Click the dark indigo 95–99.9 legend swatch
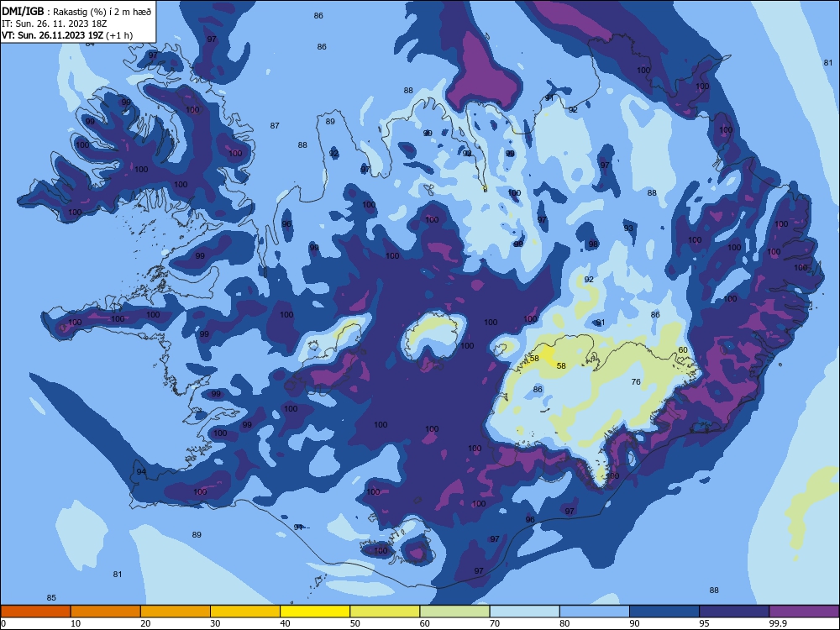Image resolution: width=840 pixels, height=630 pixels. coord(734,612)
